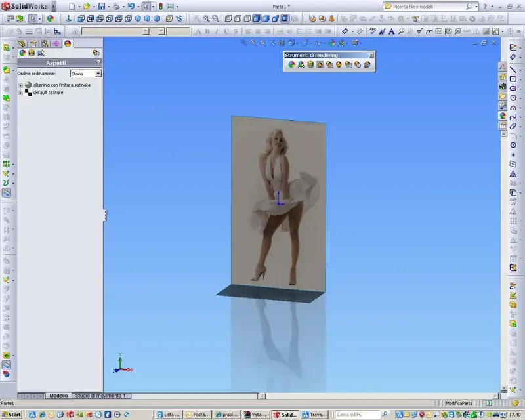Expand the SolidWorks menu arrow
This screenshot has height=420, width=525.
pos(53,7)
